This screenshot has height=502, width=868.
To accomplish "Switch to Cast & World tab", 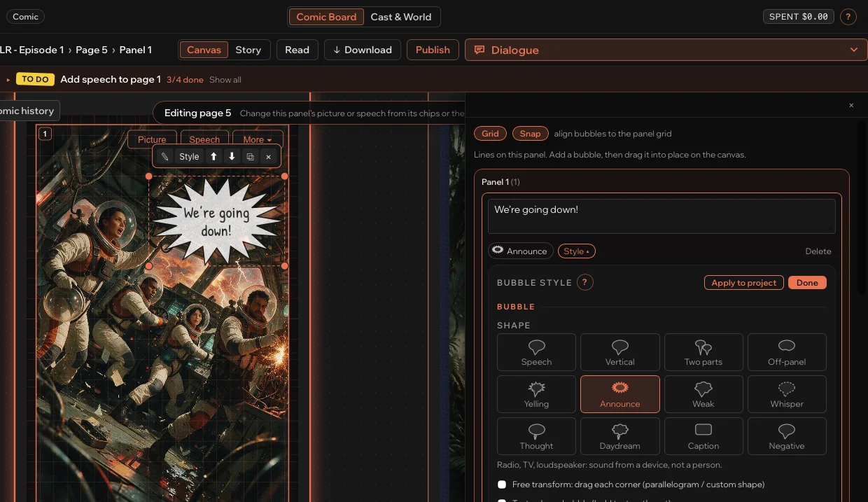I will pyautogui.click(x=401, y=17).
